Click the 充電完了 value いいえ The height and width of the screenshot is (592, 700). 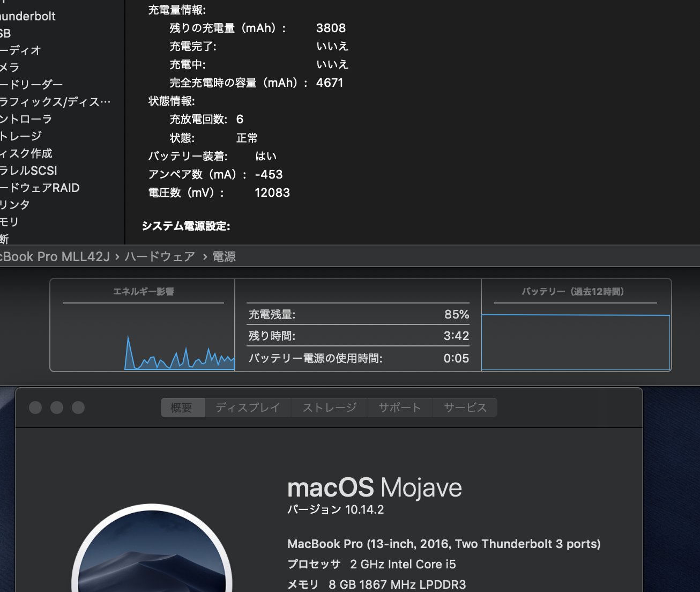pyautogui.click(x=332, y=46)
